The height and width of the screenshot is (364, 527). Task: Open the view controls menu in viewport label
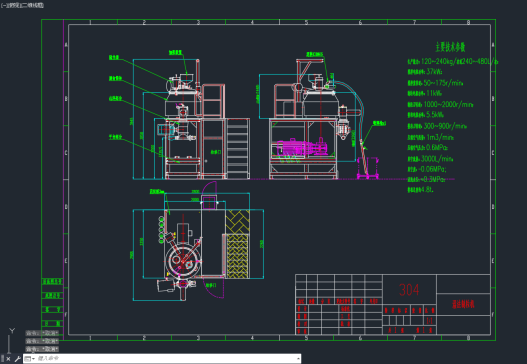tap(14, 5)
